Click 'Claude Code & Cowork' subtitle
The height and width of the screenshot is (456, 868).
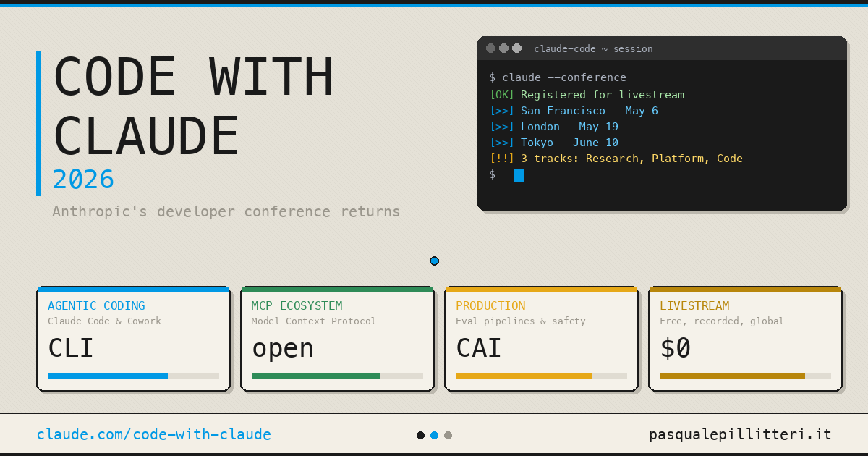tap(105, 321)
